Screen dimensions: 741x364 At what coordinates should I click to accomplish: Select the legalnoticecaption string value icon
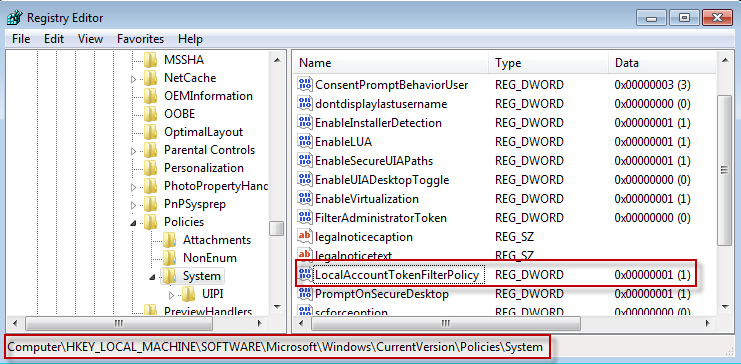point(305,236)
